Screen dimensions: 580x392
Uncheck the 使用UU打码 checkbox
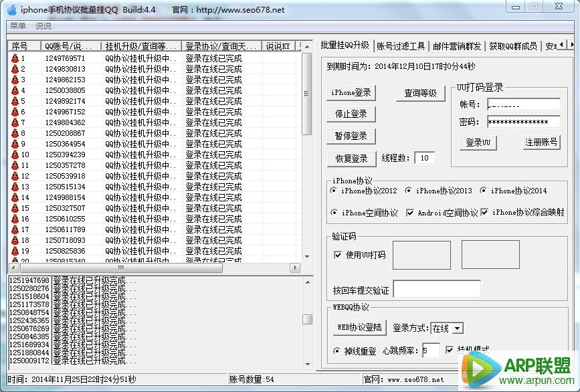click(x=337, y=254)
